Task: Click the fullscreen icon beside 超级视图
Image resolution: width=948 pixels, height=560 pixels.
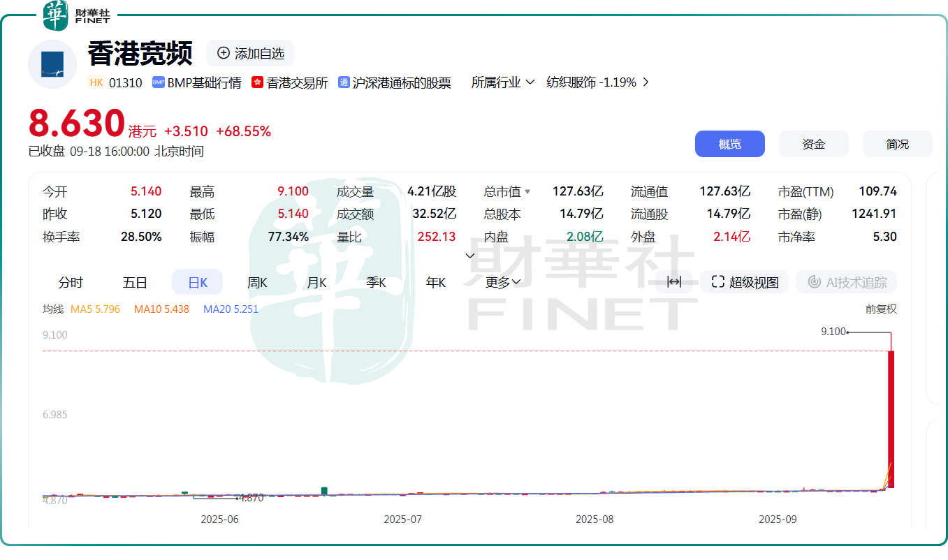Action: tap(717, 282)
